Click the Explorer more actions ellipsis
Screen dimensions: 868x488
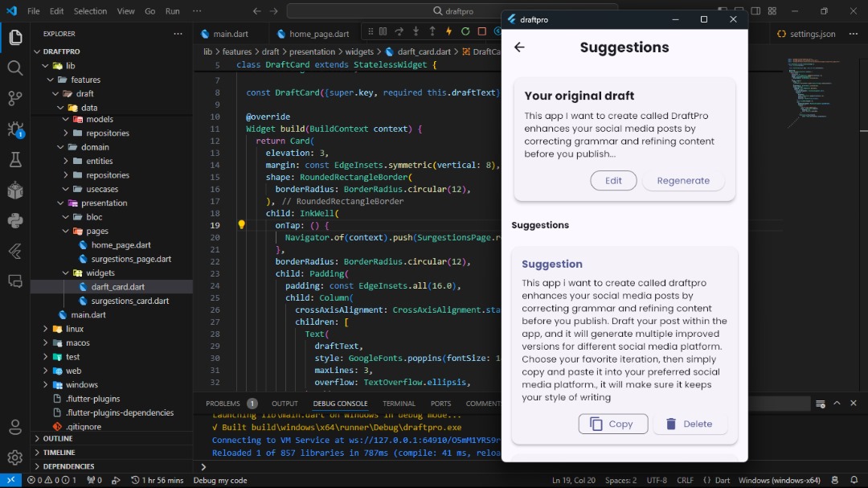click(x=178, y=34)
